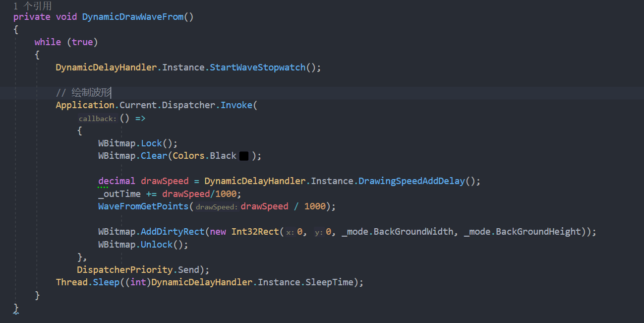Click "Colors" in Colors.Black
The width and height of the screenshot is (644, 323).
189,156
